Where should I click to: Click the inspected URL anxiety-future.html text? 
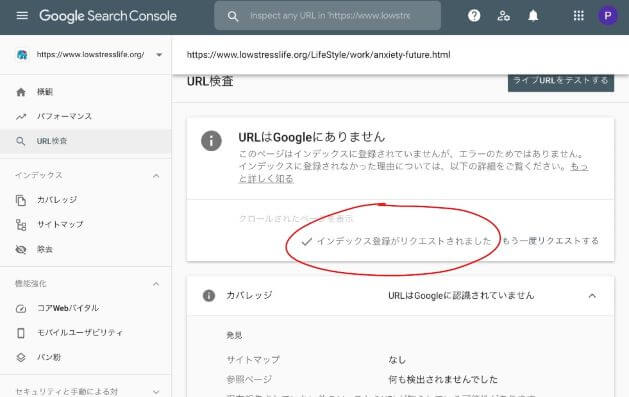[319, 55]
